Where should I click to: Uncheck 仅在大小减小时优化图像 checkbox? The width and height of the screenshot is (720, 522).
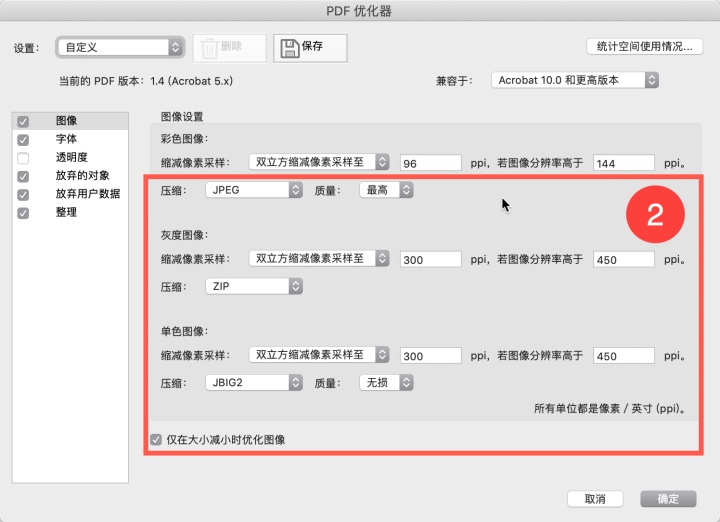pos(156,440)
